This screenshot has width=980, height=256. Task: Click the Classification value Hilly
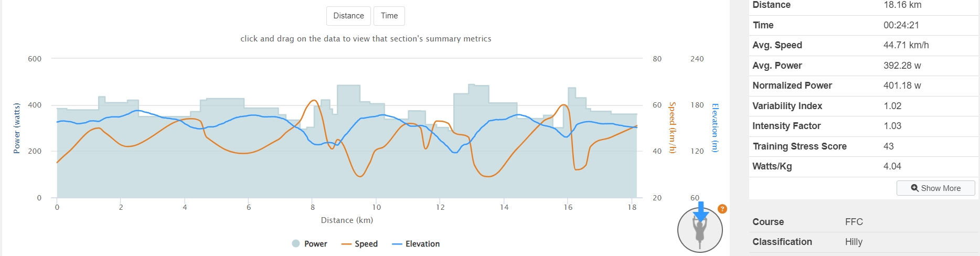[x=854, y=242]
